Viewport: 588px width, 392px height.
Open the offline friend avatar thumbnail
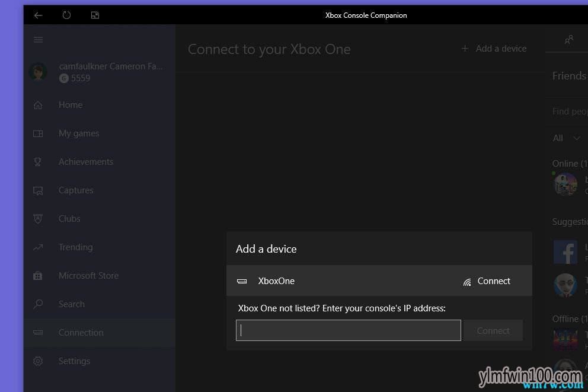pos(565,339)
